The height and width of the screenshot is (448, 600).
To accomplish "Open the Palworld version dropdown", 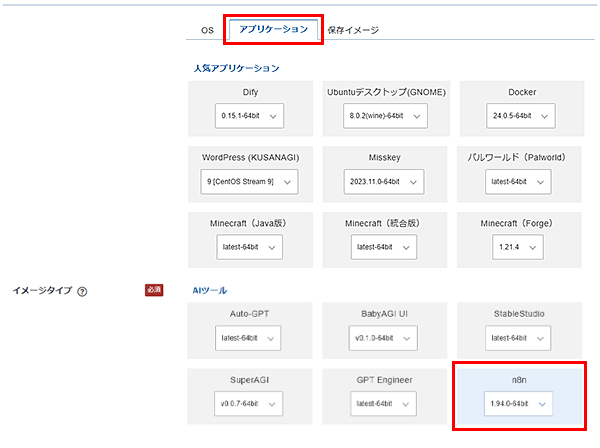I will [518, 182].
